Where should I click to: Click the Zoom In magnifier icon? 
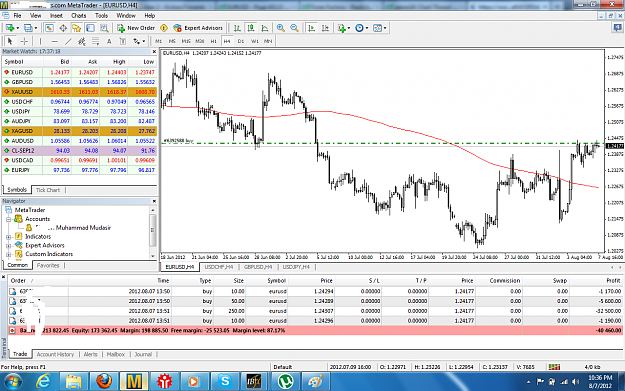(x=281, y=28)
